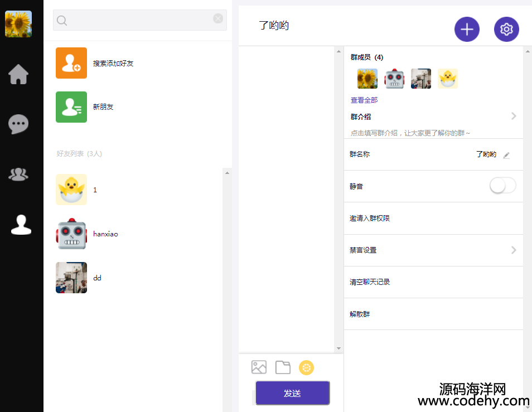The image size is (532, 412).
Task: Click inside the search input field
Action: pos(140,20)
